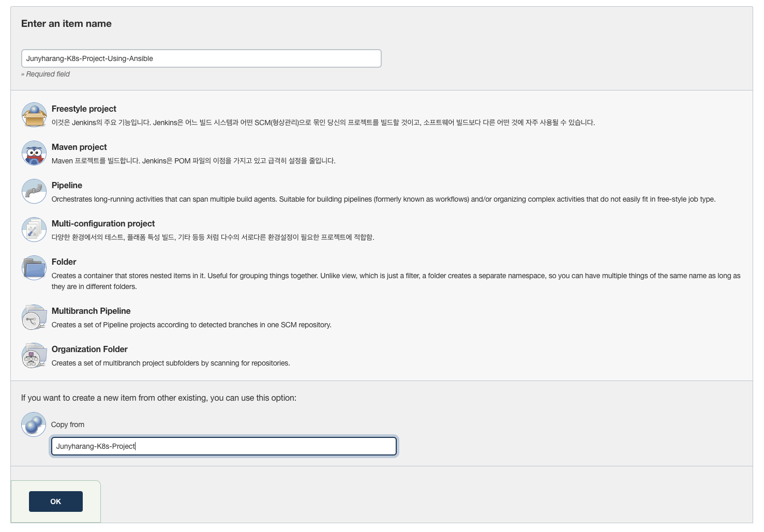Click the create from other existing text
This screenshot has width=764, height=532.
[x=159, y=398]
